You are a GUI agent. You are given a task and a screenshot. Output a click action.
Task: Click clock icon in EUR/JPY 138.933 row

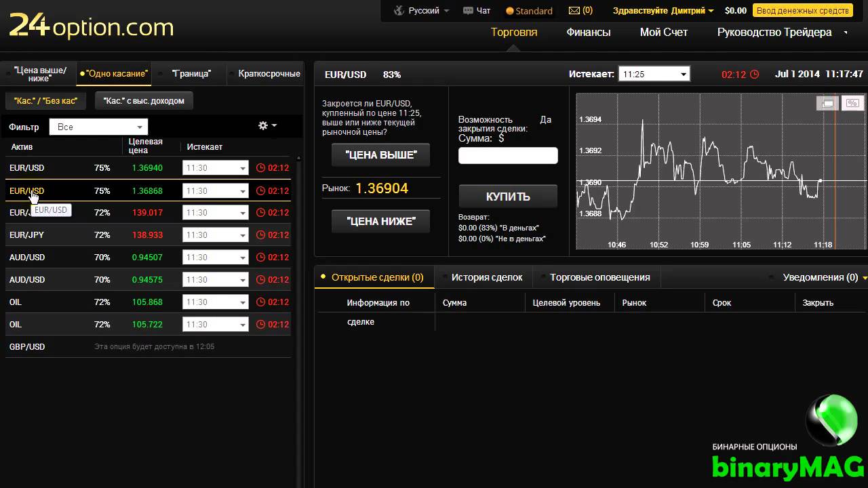[x=261, y=235]
